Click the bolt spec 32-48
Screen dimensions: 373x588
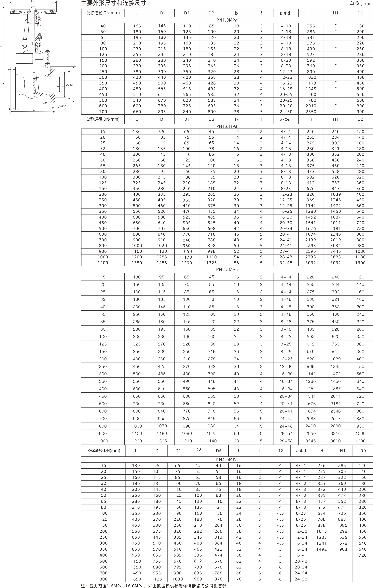coord(286,263)
